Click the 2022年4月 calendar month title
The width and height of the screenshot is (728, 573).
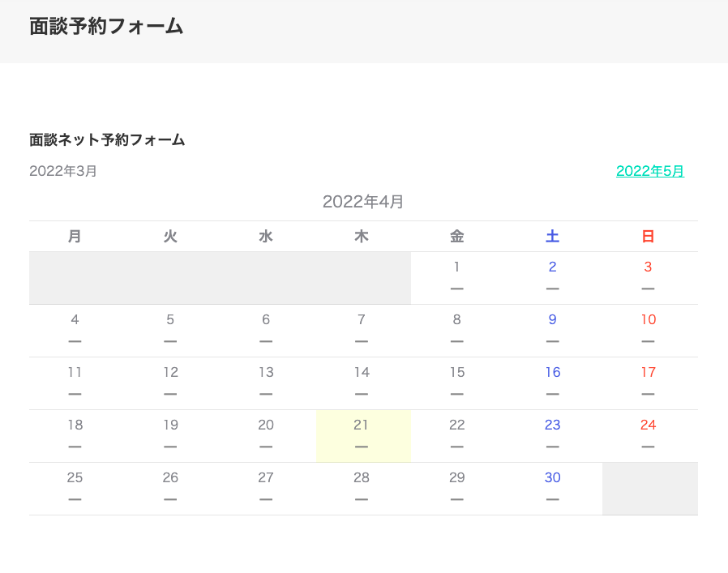[363, 202]
